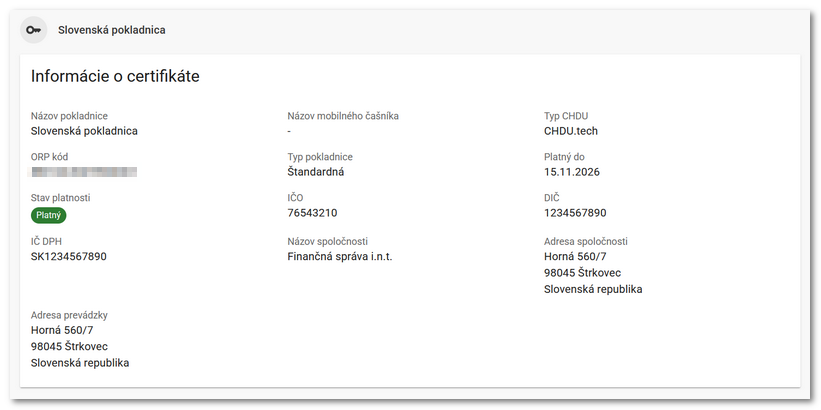Image resolution: width=821 pixels, height=410 pixels.
Task: Click the Stav platnosti label
Action: tap(60, 197)
